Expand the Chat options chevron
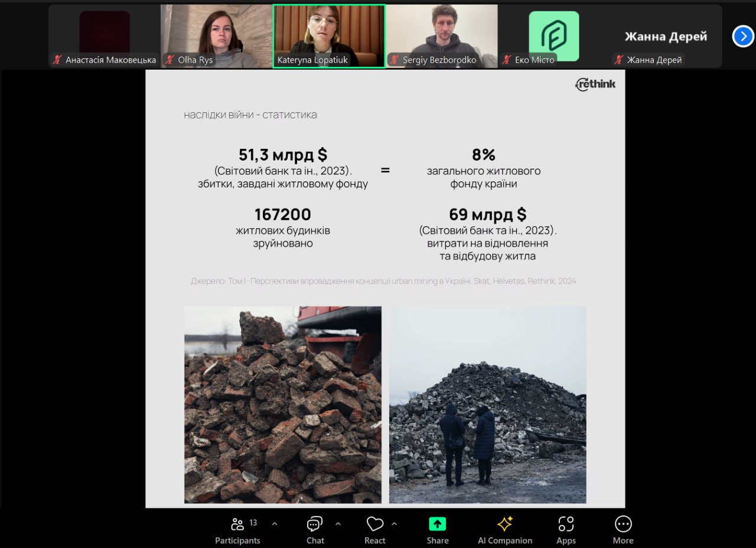 (x=338, y=523)
